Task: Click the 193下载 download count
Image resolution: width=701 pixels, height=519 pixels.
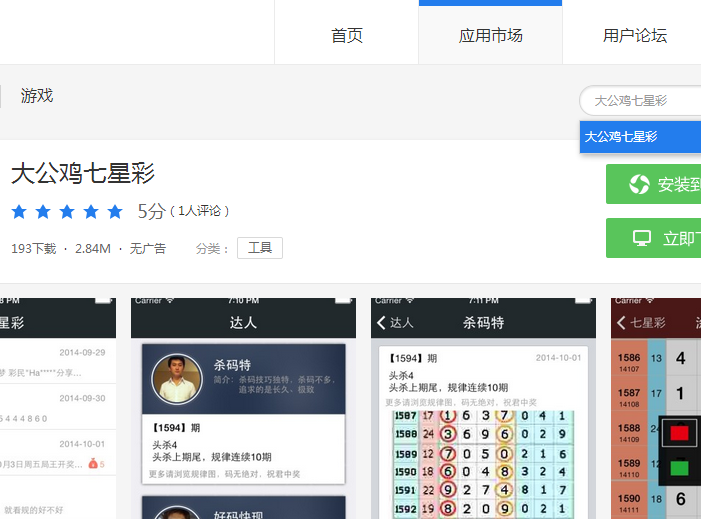Action: point(34,249)
